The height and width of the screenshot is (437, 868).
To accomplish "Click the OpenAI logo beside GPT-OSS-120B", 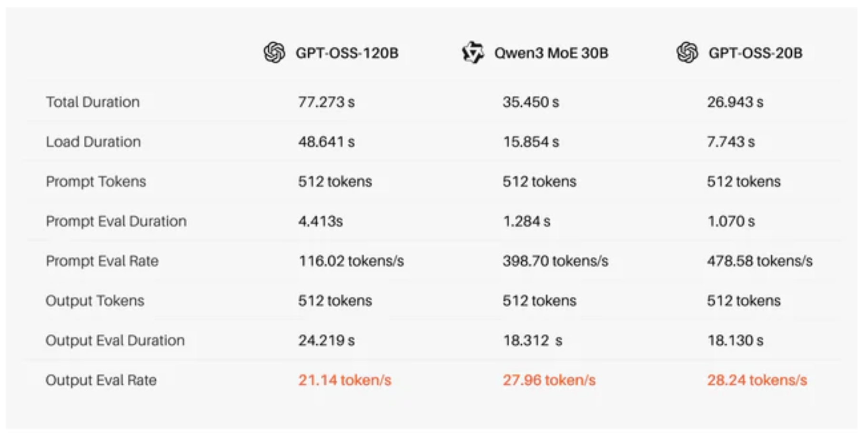I will click(274, 52).
